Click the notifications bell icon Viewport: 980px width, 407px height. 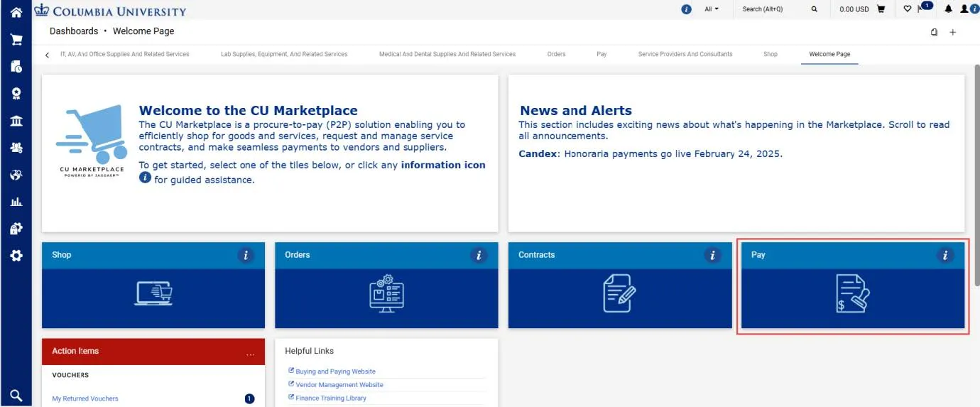(948, 9)
